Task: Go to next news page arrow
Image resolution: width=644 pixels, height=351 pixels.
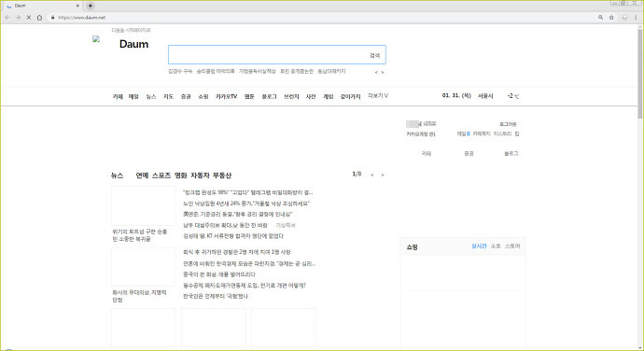Action: pyautogui.click(x=383, y=175)
